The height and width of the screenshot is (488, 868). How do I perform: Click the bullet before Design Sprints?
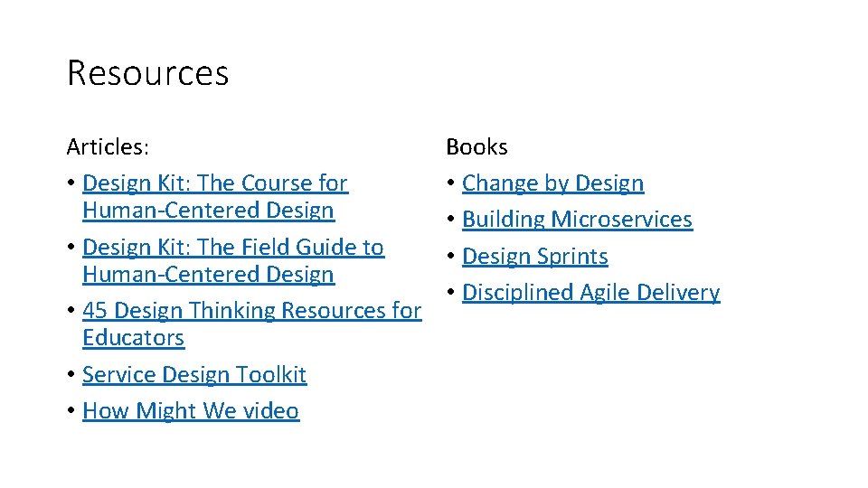(x=450, y=258)
